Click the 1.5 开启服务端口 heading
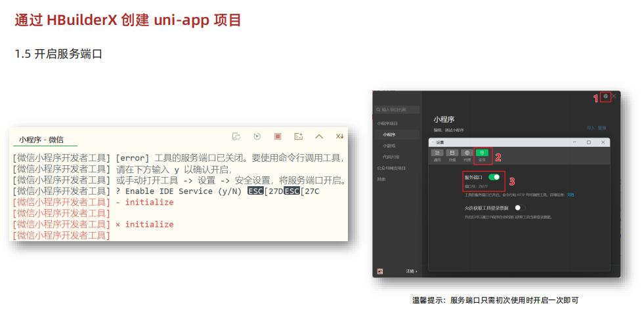The image size is (644, 312). tap(58, 54)
